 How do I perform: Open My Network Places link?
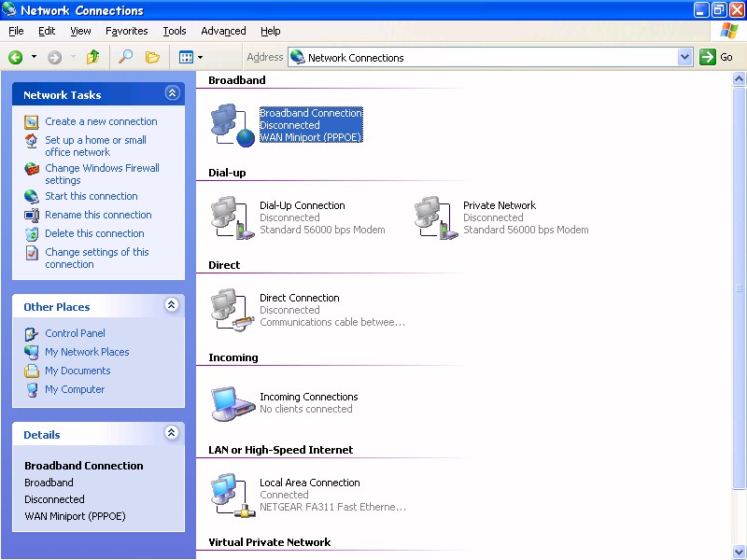tap(87, 352)
